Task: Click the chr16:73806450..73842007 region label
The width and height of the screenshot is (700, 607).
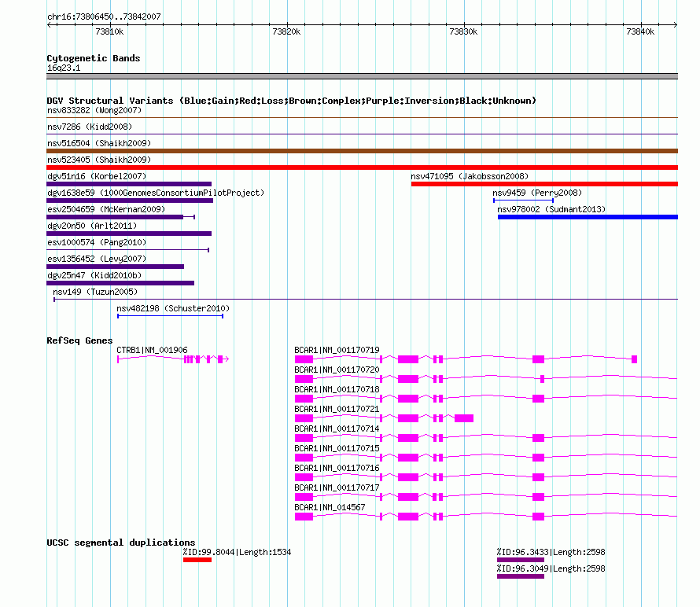Action: pyautogui.click(x=104, y=17)
